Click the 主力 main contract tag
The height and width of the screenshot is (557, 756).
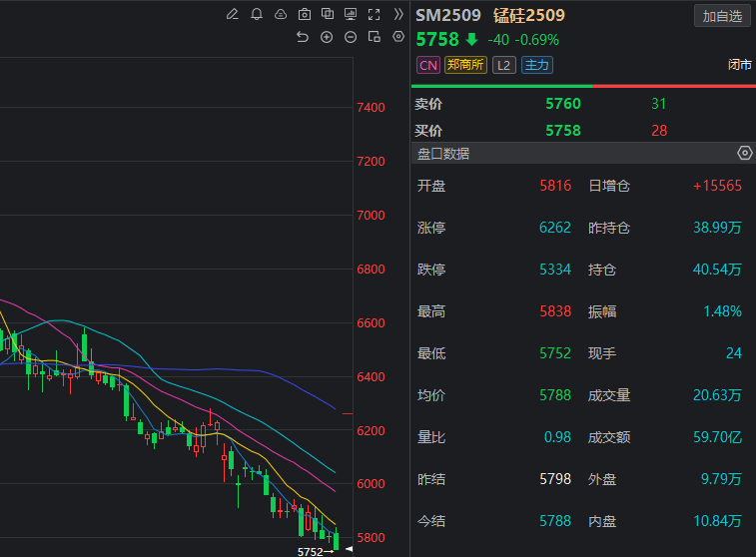537,65
